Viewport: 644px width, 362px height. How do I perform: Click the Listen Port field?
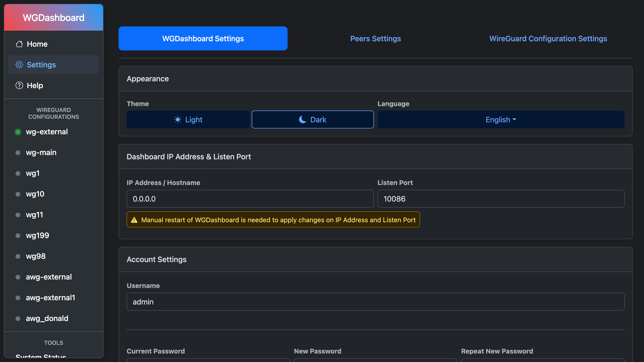[501, 199]
